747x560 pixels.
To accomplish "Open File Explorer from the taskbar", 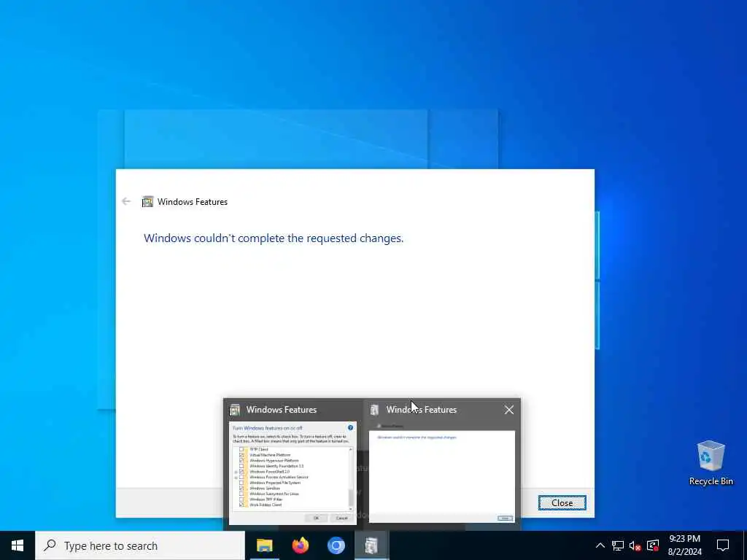I will [264, 545].
